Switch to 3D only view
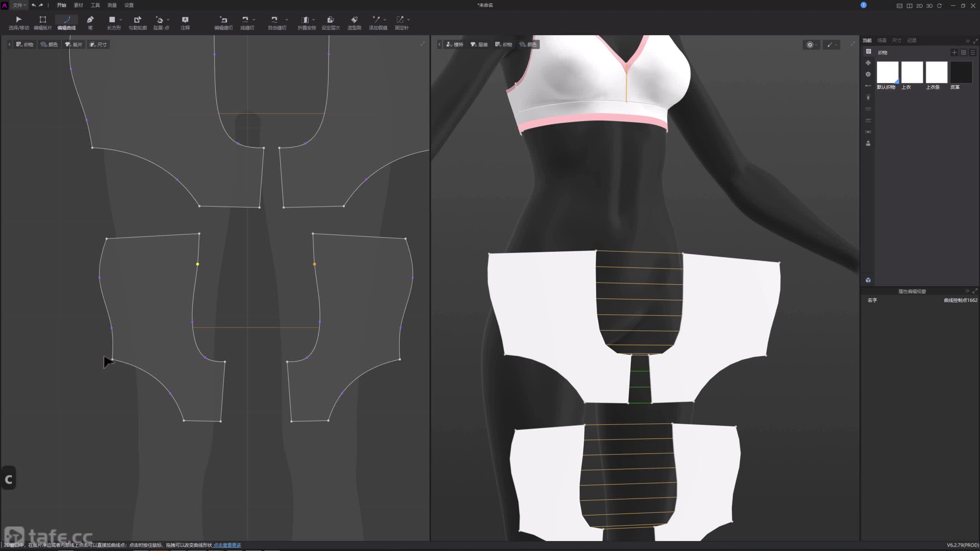980x551 pixels. (x=929, y=6)
